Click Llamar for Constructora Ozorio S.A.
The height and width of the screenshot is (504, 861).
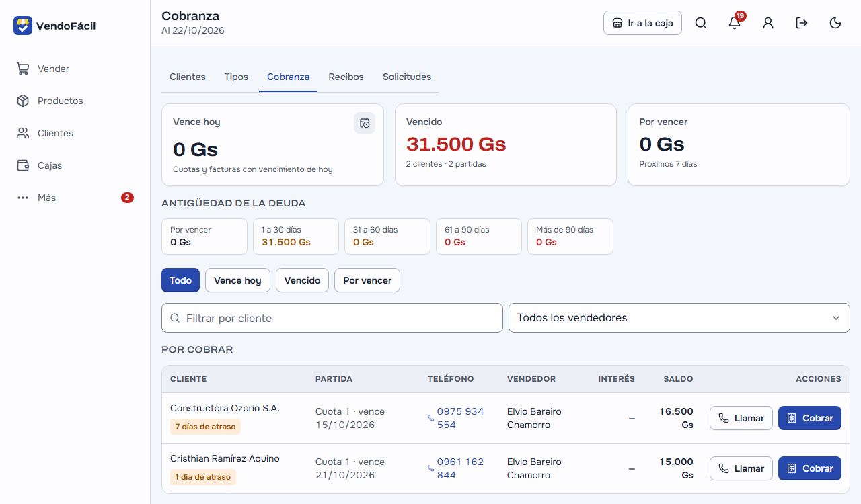pos(741,418)
